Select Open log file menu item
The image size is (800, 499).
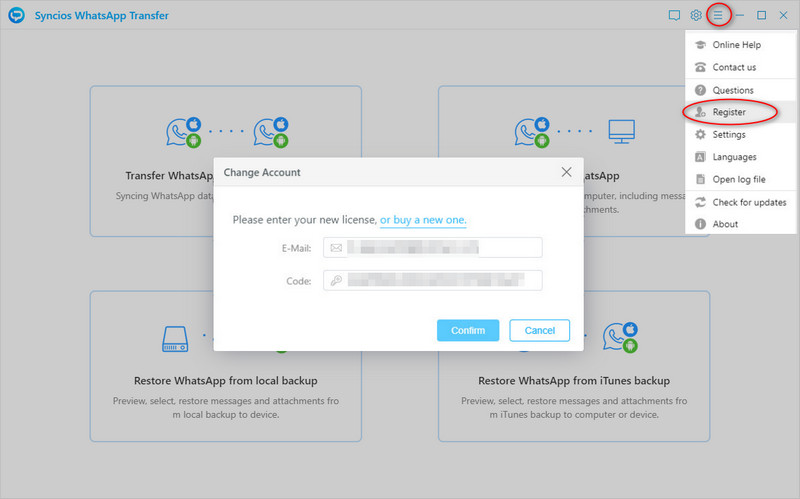point(740,180)
